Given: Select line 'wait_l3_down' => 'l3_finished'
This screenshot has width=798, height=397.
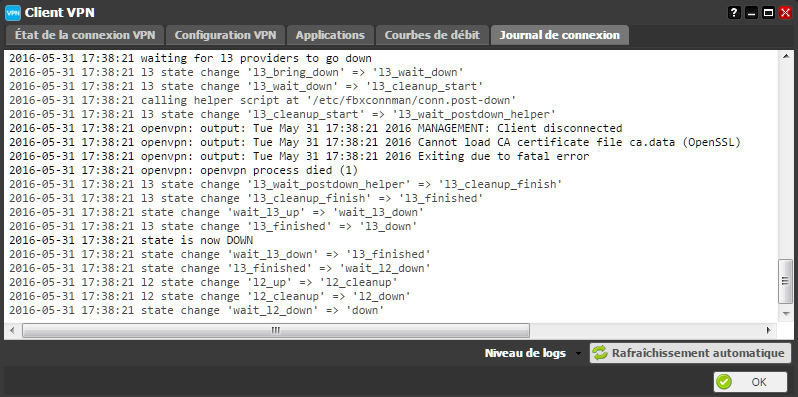Looking at the screenshot, I should pos(220,254).
